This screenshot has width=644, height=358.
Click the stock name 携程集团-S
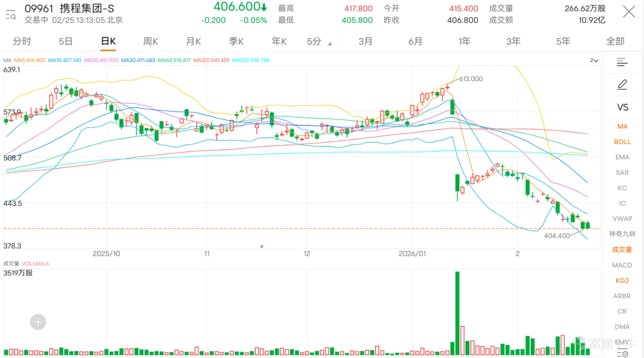click(x=87, y=8)
